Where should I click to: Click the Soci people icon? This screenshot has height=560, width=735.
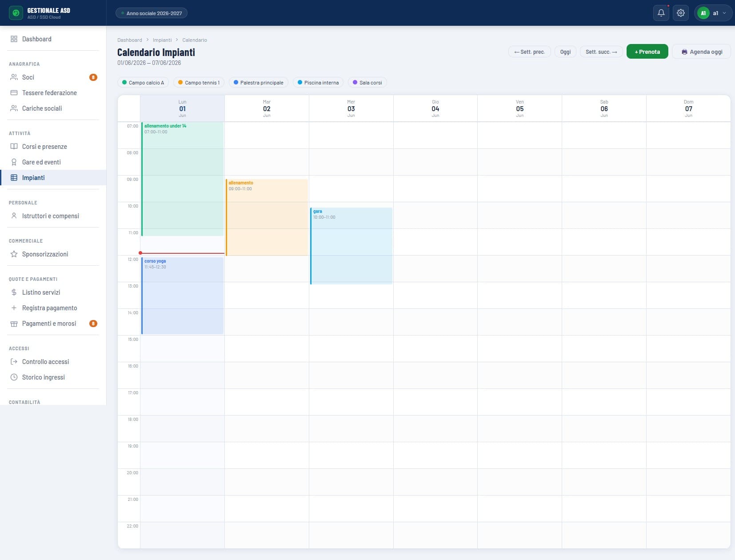point(14,77)
